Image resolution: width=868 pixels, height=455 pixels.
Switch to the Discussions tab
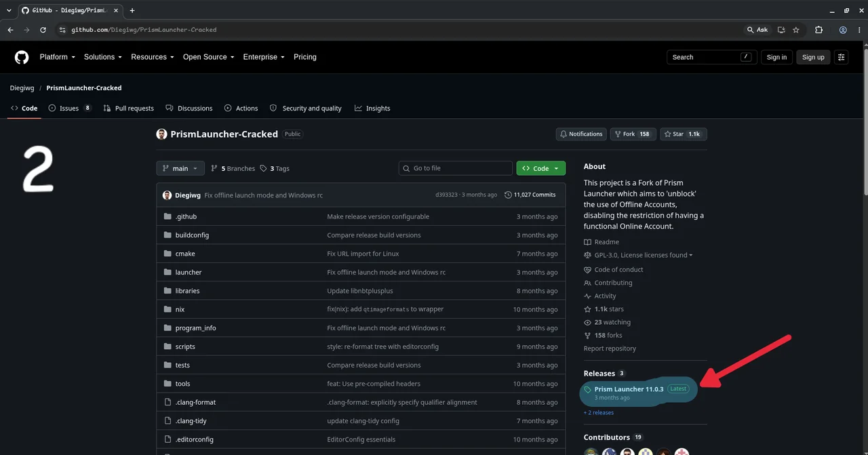tap(189, 108)
